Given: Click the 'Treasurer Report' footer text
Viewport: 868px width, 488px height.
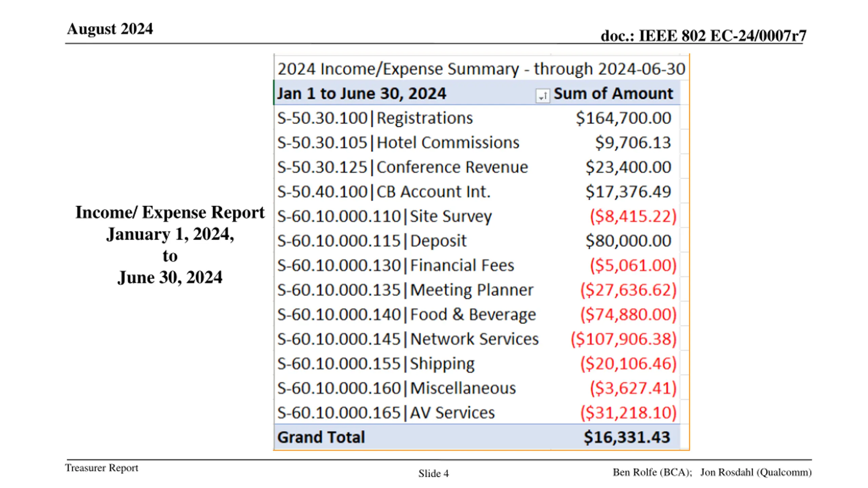Looking at the screenshot, I should (102, 468).
